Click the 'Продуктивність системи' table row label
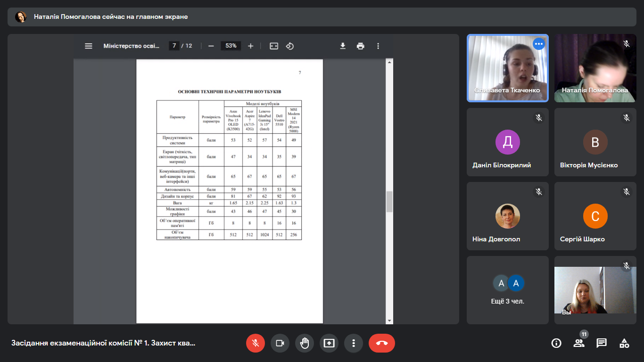Viewport: 644px width, 362px height. point(178,140)
